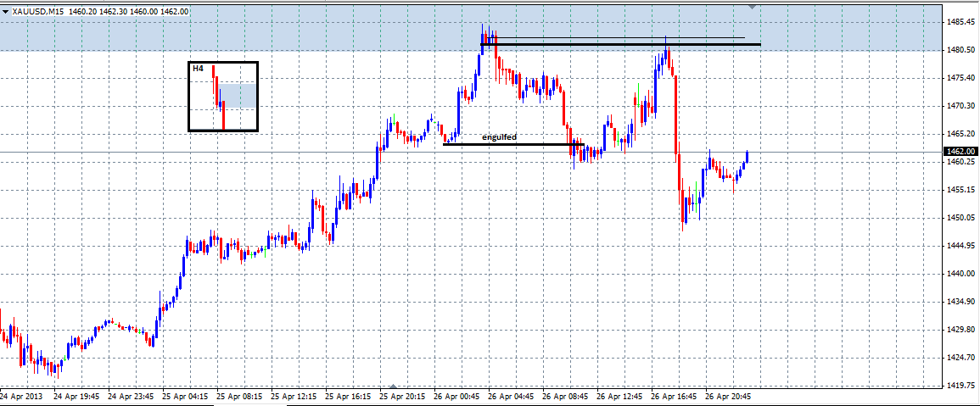This screenshot has width=980, height=406.
Task: Click the 24 Apr 2013 date label
Action: (x=20, y=396)
